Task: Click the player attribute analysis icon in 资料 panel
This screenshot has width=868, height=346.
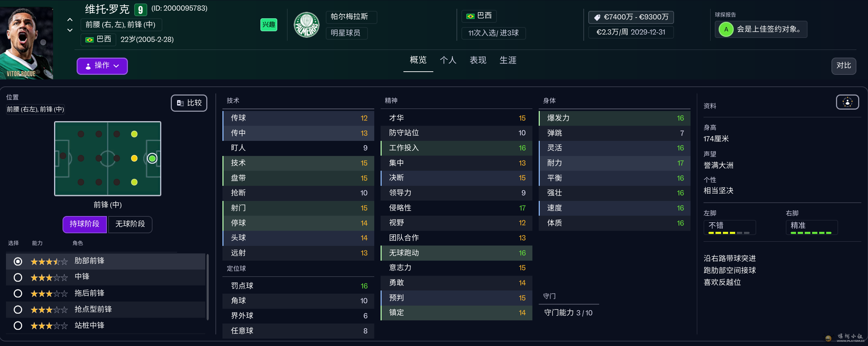Action: point(847,102)
